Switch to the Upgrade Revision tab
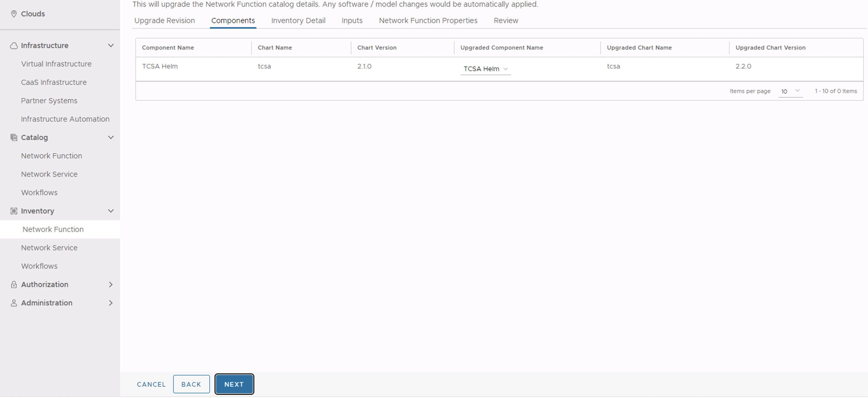The image size is (868, 398). (165, 21)
